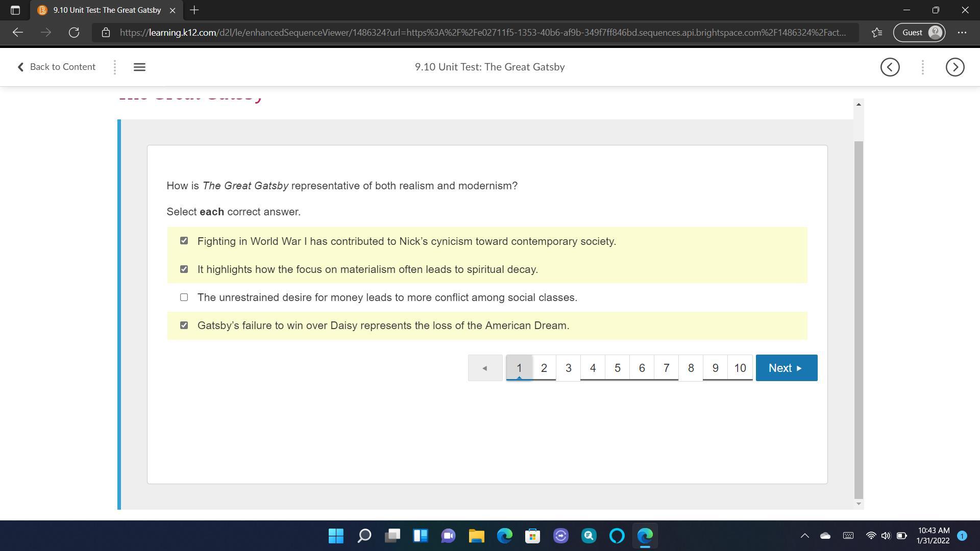The image size is (980, 551).
Task: Open the favorites star icon in address bar
Action: (877, 33)
